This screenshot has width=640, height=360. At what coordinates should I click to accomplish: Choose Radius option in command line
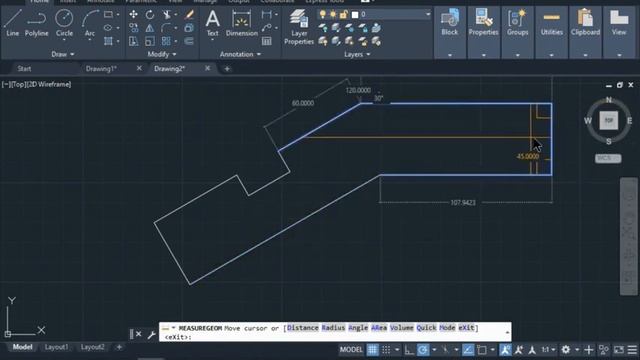(x=333, y=328)
